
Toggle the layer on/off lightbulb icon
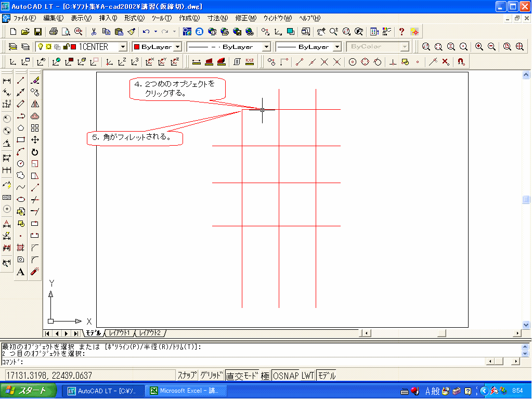(41, 47)
